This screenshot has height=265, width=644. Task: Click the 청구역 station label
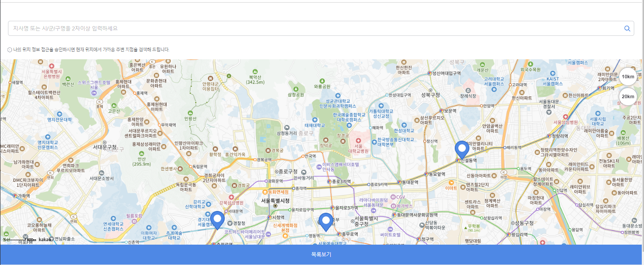[427, 239]
